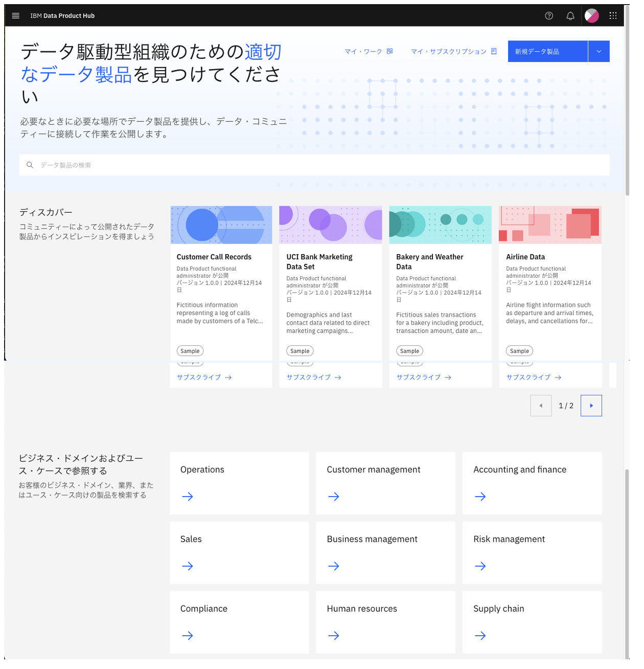This screenshot has width=644, height=669.
Task: Expand the 新規データ製品 dropdown arrow
Action: point(598,51)
